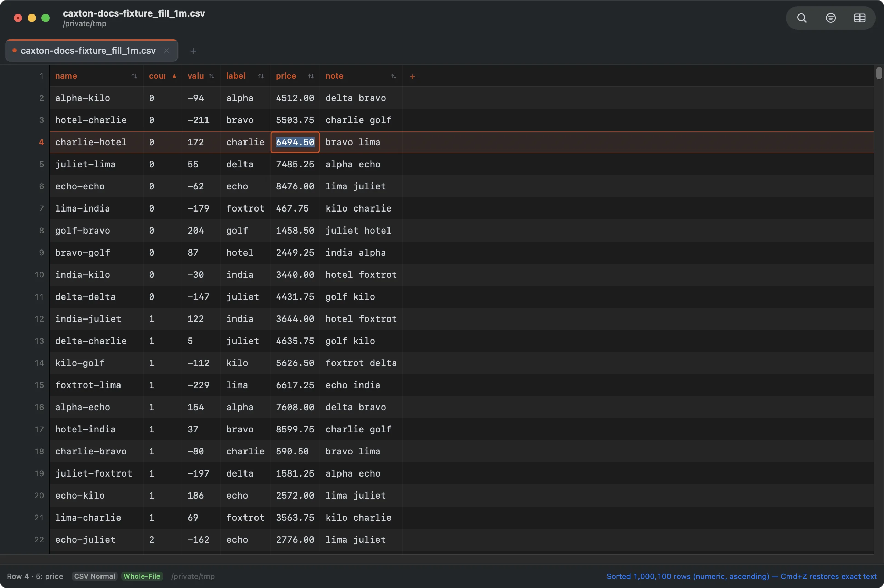Click the filter lines icon in toolbar
Screen dimensions: 884x588
tap(831, 18)
